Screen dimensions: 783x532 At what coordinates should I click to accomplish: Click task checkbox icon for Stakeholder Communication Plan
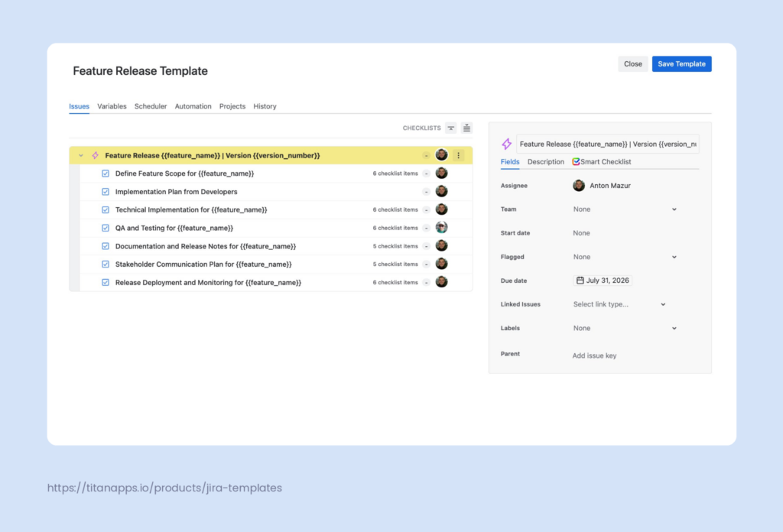[106, 264]
